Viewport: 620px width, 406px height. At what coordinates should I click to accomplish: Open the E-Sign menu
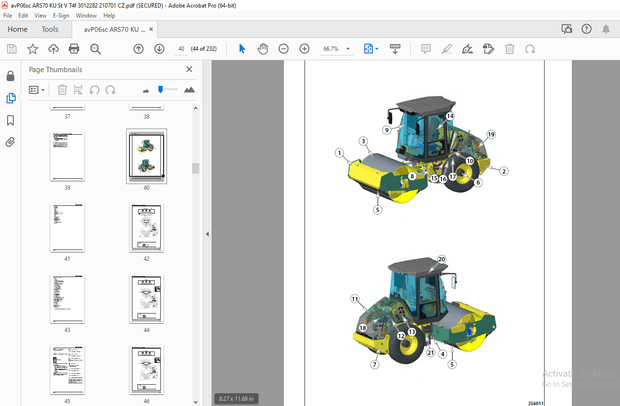click(x=61, y=15)
